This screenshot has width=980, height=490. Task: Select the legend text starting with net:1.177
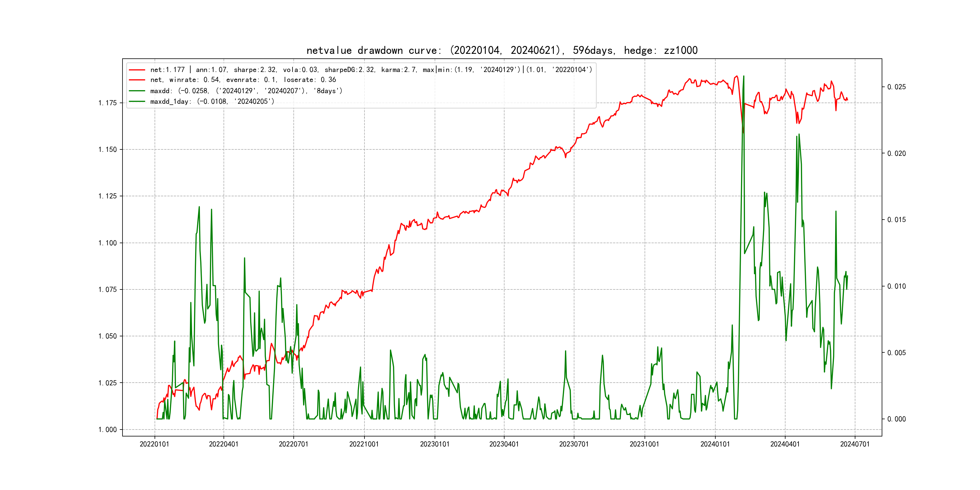click(x=371, y=70)
